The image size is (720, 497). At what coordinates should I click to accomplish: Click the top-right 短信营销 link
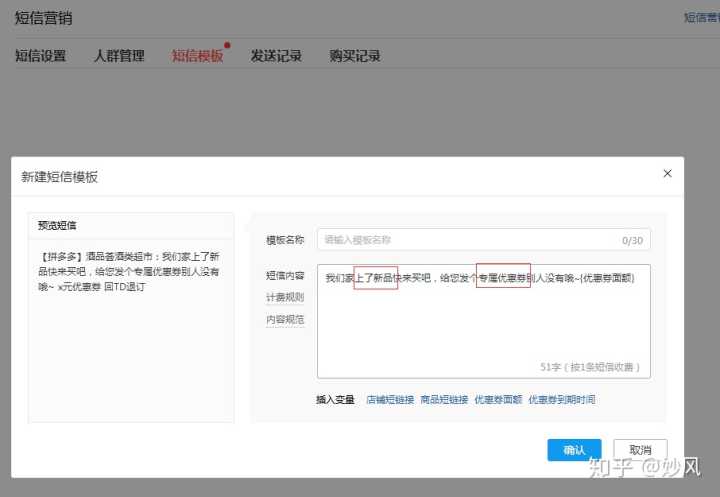701,17
